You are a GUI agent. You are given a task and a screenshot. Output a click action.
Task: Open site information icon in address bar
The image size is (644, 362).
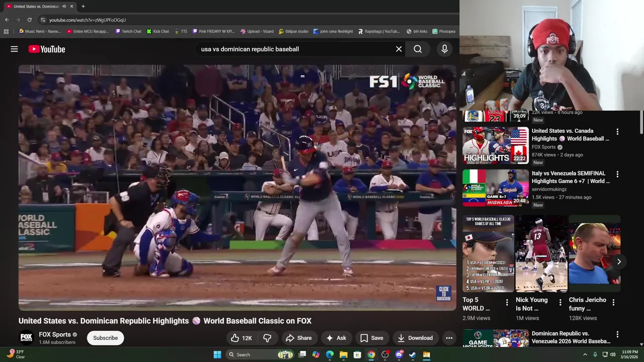[43, 20]
